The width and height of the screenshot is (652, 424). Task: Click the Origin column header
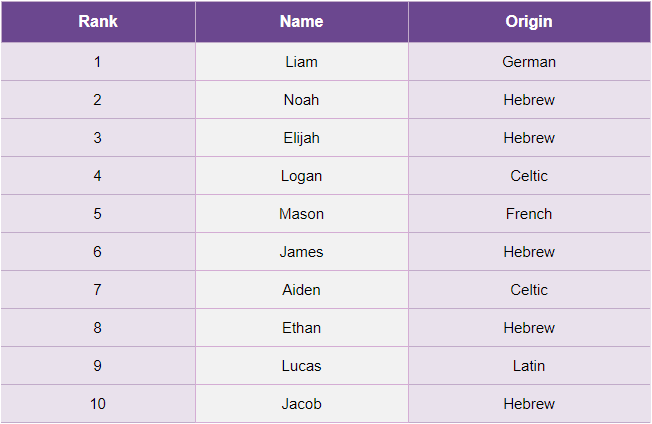(x=529, y=22)
